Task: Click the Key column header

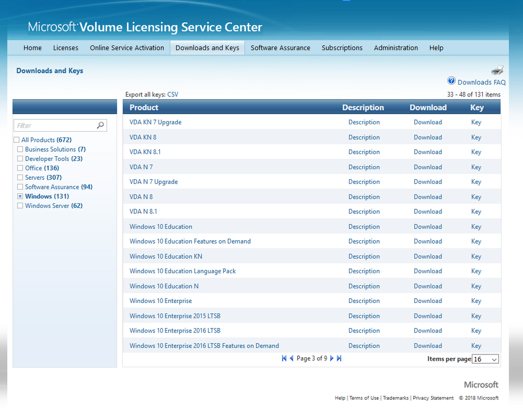Action: (x=476, y=108)
